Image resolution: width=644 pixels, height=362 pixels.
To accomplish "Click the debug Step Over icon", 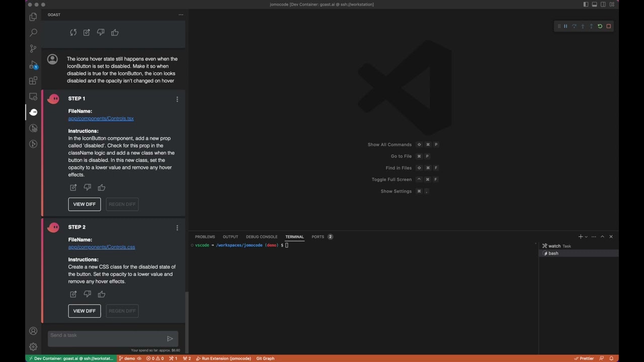I will pos(574,26).
